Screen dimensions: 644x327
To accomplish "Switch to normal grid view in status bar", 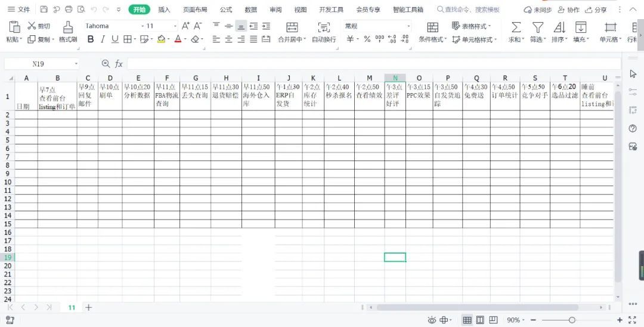I will pos(467,320).
